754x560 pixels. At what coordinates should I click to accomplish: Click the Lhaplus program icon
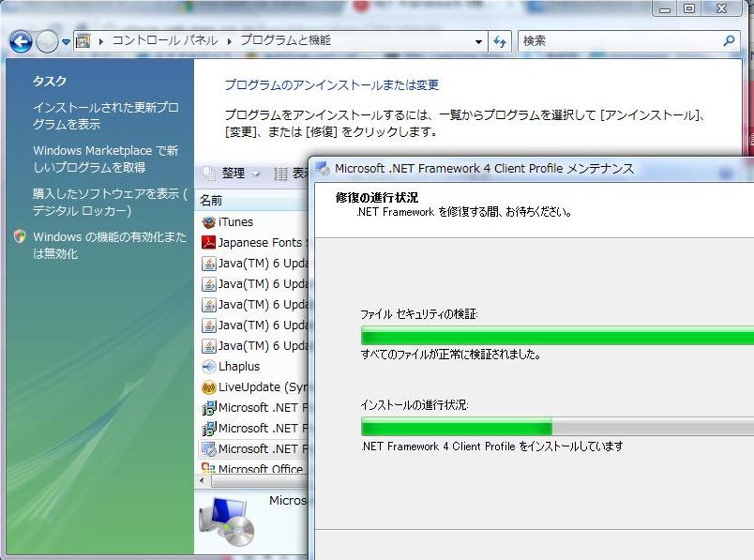(x=208, y=367)
